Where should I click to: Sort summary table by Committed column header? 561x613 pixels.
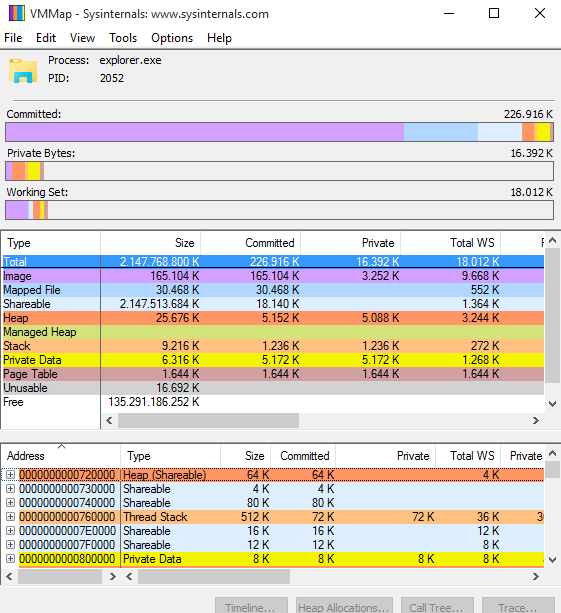251,243
